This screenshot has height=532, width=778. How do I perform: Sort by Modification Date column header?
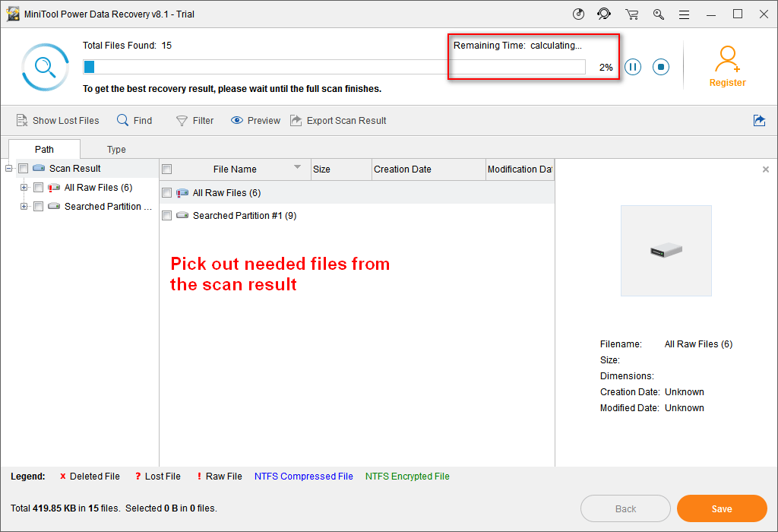(520, 169)
